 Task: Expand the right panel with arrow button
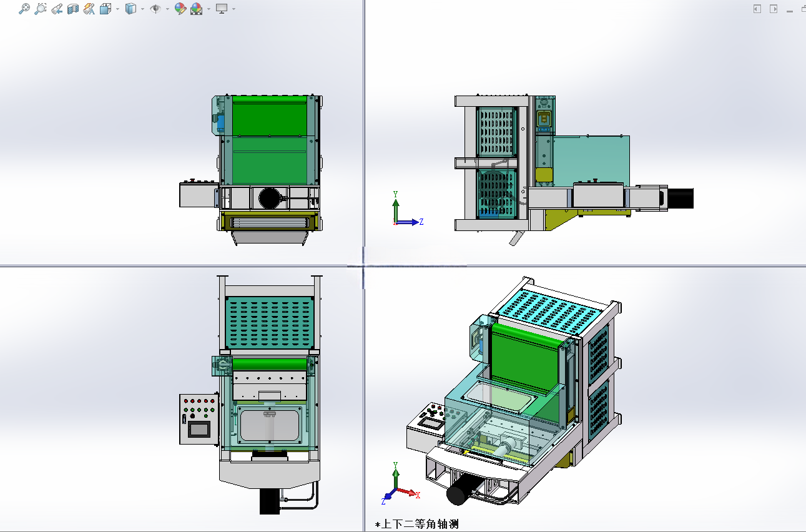click(x=774, y=9)
